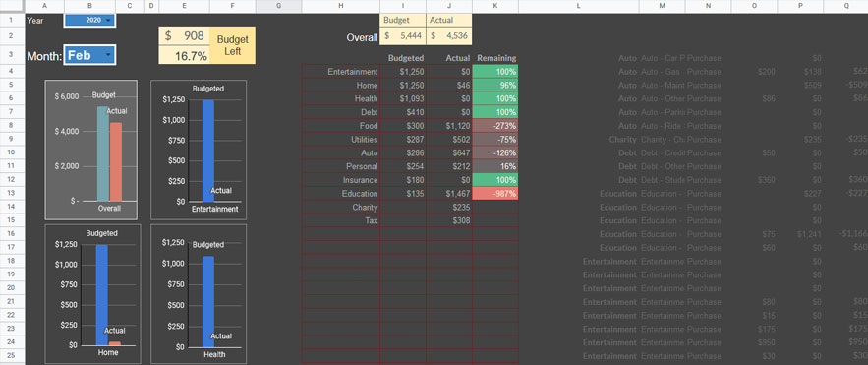Click the Food category cell
This screenshot has width=868, height=365.
click(341, 126)
